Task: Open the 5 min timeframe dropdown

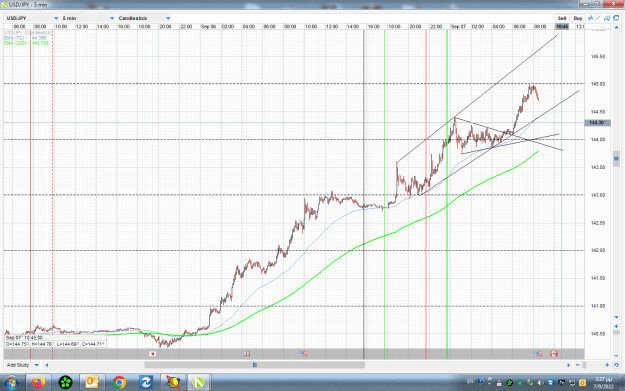Action: click(88, 18)
